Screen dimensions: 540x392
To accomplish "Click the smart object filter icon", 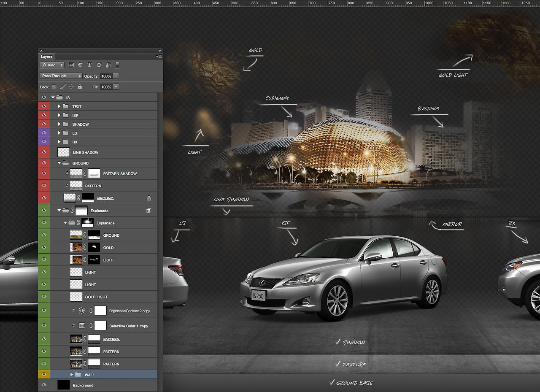I will coord(108,65).
